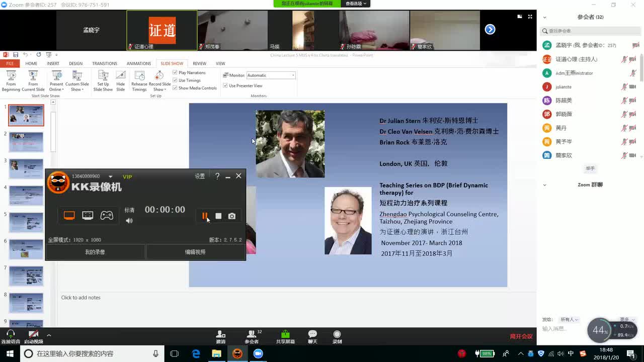Viewport: 644px width, 362px height.
Task: Switch to HOME ribbon tab
Action: click(x=31, y=63)
